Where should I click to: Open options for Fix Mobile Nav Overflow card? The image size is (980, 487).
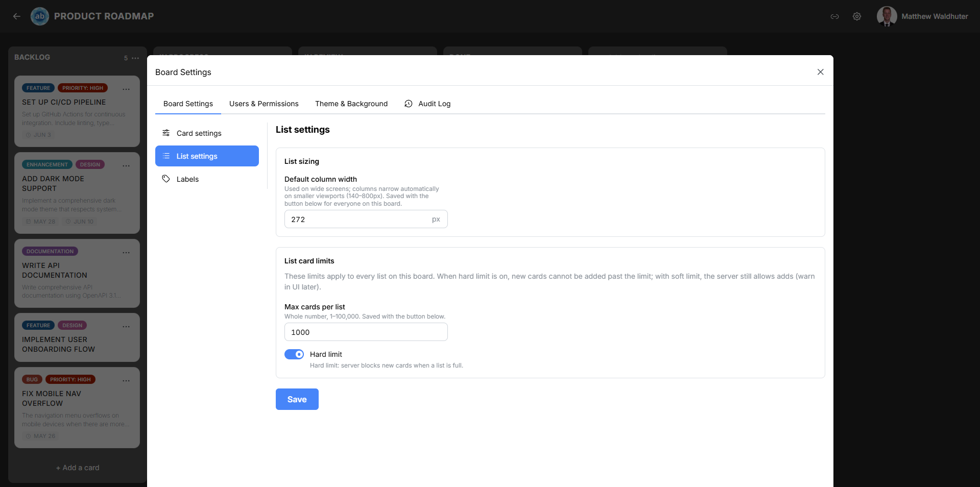point(126,380)
